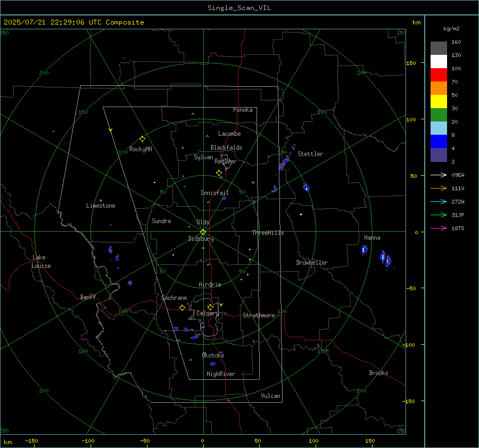Click the magenta 18TS arrow icon
This screenshot has height=448, width=479.
click(x=439, y=228)
